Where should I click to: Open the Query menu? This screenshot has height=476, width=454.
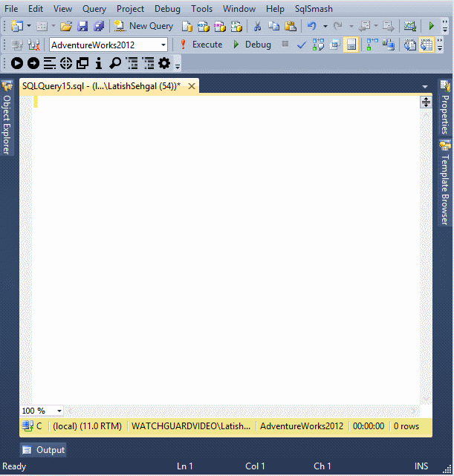(x=94, y=9)
